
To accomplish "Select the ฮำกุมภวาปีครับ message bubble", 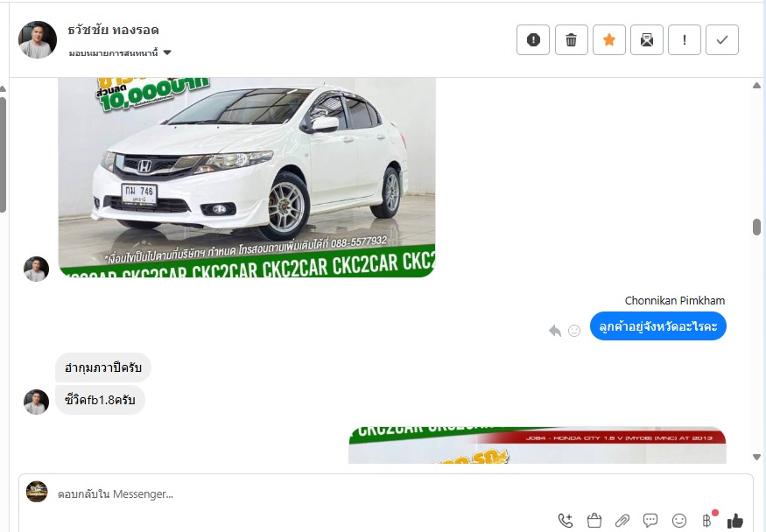I will point(103,367).
